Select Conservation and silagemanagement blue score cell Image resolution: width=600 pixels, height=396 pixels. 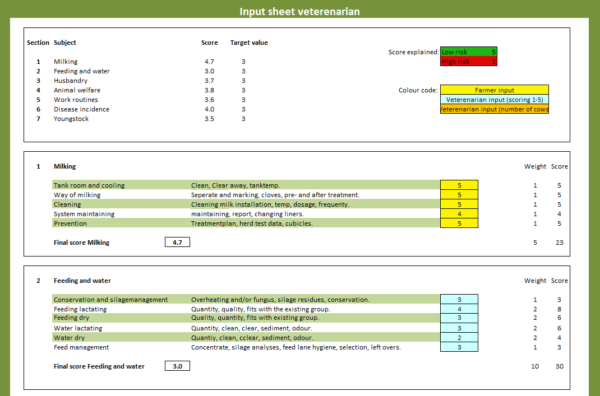[x=459, y=299]
